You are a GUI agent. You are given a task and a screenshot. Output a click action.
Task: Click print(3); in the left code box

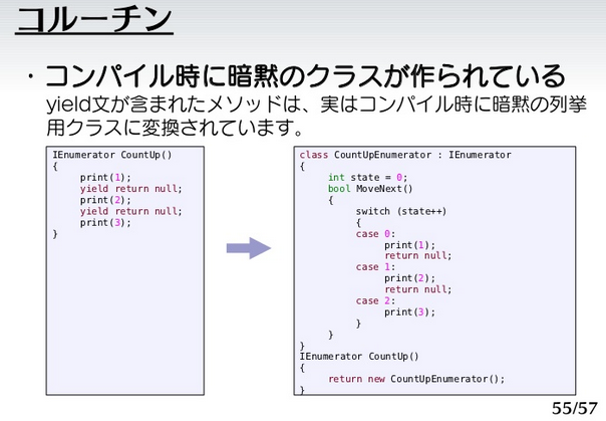click(x=105, y=222)
